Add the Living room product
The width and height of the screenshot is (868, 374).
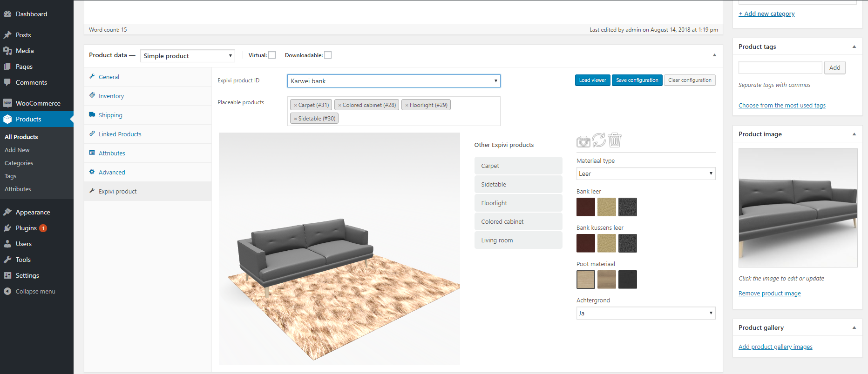click(x=518, y=240)
